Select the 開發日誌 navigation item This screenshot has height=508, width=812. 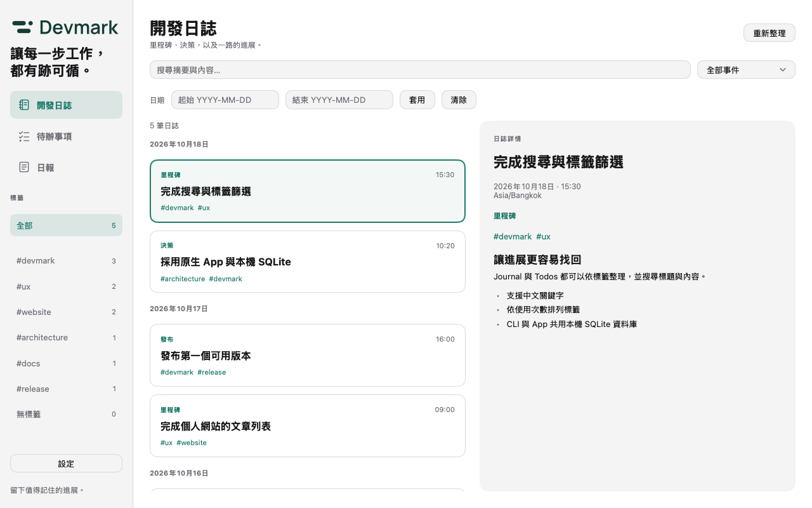(x=66, y=105)
